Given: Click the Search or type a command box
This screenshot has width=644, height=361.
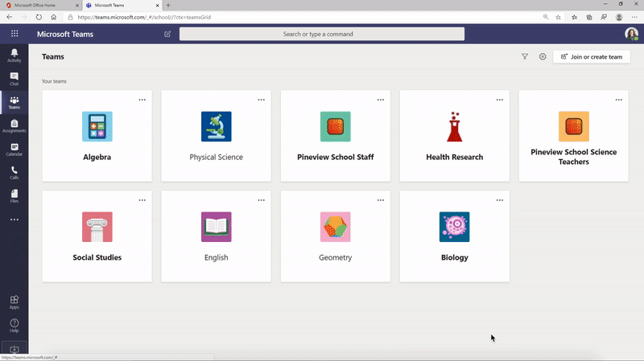Looking at the screenshot, I should click(x=321, y=34).
